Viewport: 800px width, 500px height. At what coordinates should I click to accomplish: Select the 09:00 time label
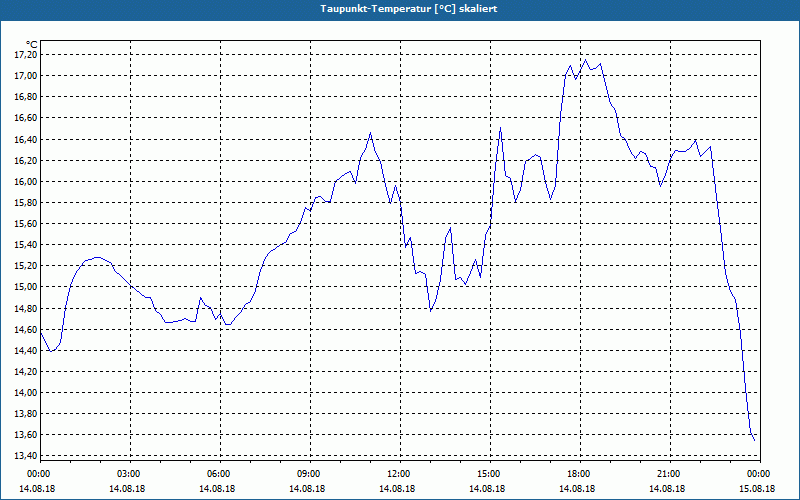coord(310,474)
